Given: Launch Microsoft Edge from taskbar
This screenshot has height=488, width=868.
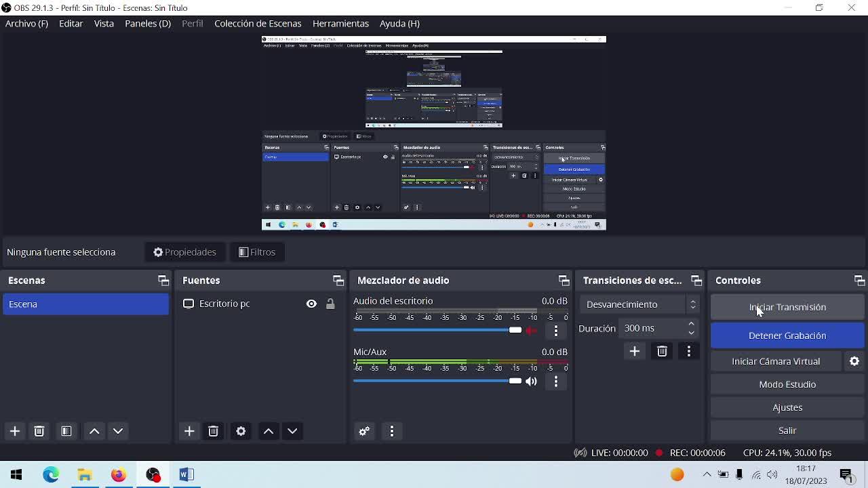Looking at the screenshot, I should click(x=51, y=474).
